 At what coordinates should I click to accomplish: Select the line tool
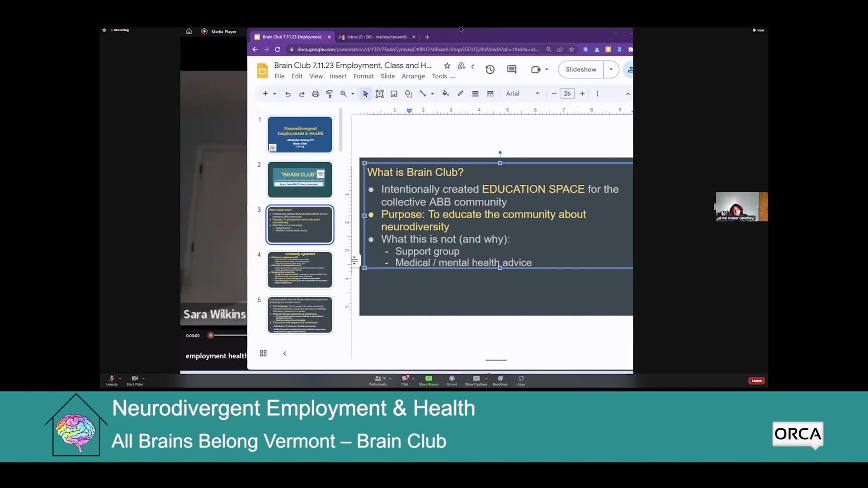coord(423,94)
